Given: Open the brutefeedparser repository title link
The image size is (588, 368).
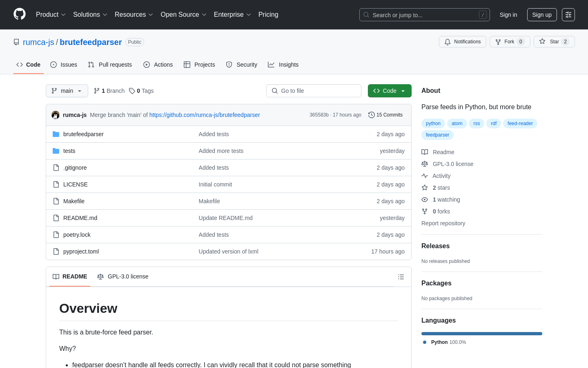Looking at the screenshot, I should pos(91,42).
